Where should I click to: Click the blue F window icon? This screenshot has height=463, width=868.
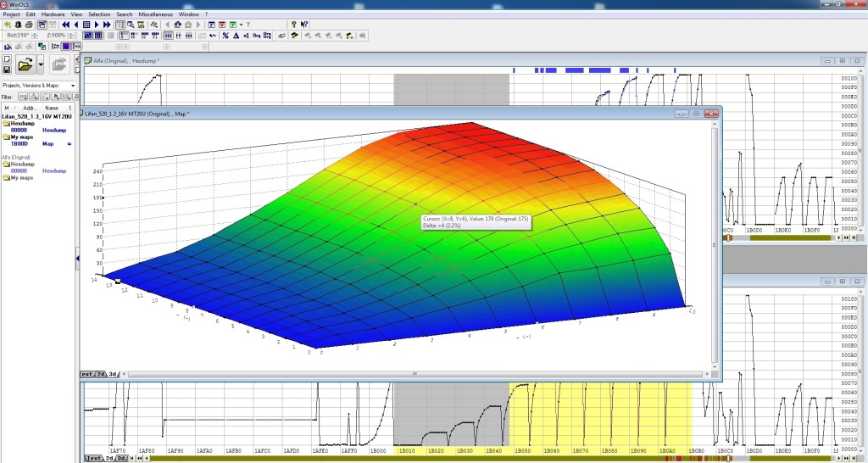[x=211, y=25]
